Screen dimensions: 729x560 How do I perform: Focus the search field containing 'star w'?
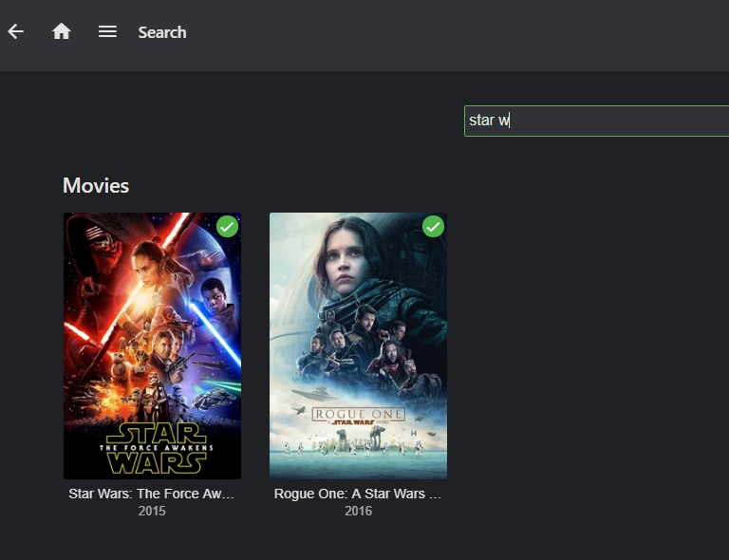(596, 121)
